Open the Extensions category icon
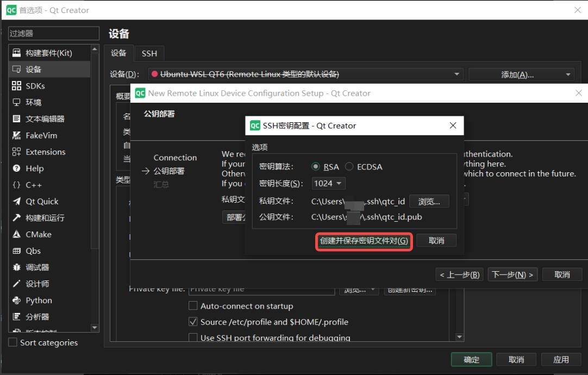The image size is (588, 375). pyautogui.click(x=16, y=152)
